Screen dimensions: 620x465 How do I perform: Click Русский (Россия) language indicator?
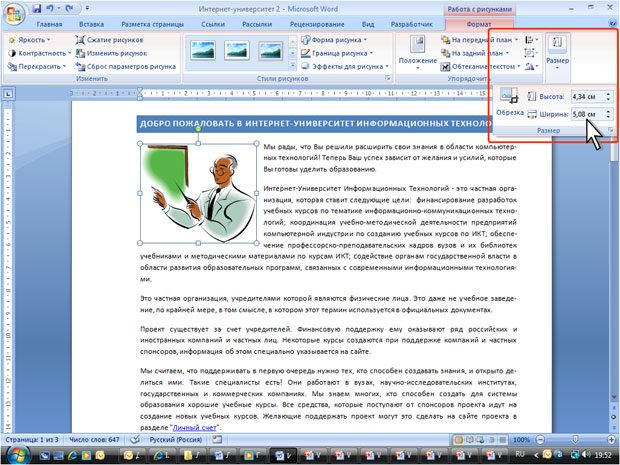coord(176,439)
